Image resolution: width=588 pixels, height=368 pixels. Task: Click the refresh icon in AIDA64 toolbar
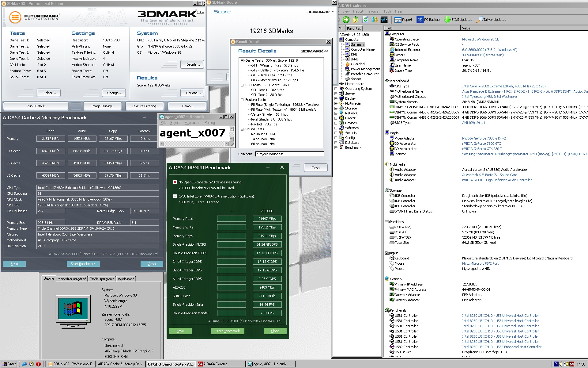click(x=365, y=20)
